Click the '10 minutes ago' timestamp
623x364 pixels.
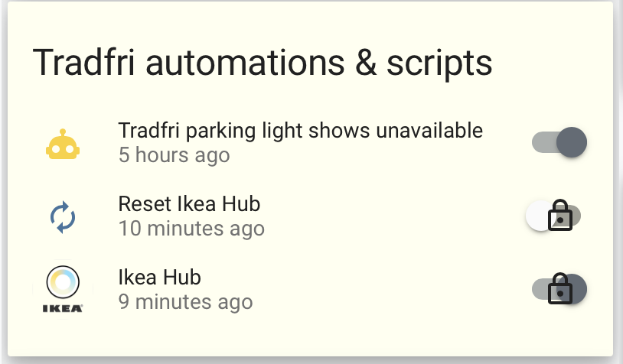[191, 228]
